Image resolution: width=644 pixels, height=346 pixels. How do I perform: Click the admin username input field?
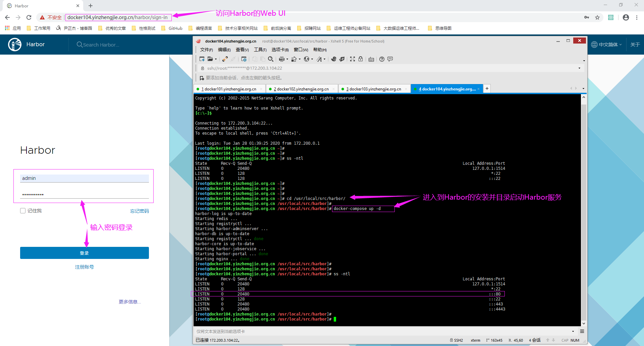[x=85, y=178]
